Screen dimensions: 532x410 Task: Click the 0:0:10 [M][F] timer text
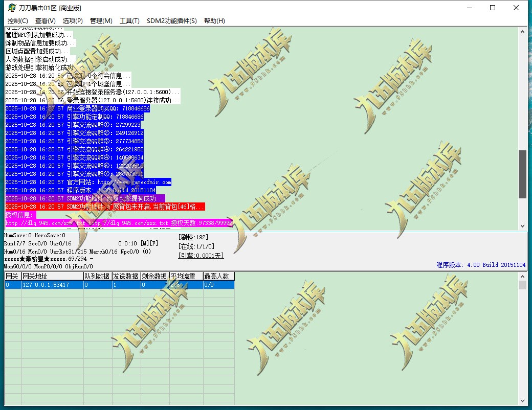click(x=138, y=243)
